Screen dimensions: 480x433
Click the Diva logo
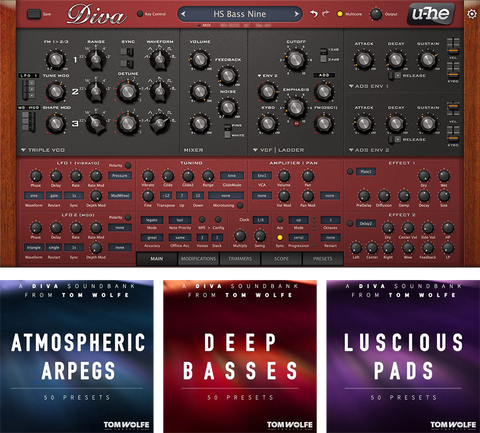tap(97, 15)
